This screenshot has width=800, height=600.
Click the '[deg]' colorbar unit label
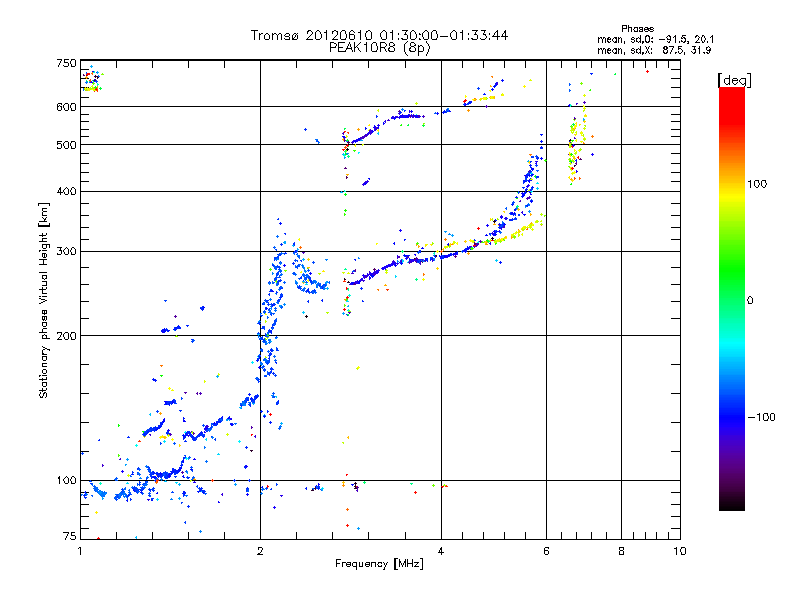[x=734, y=80]
